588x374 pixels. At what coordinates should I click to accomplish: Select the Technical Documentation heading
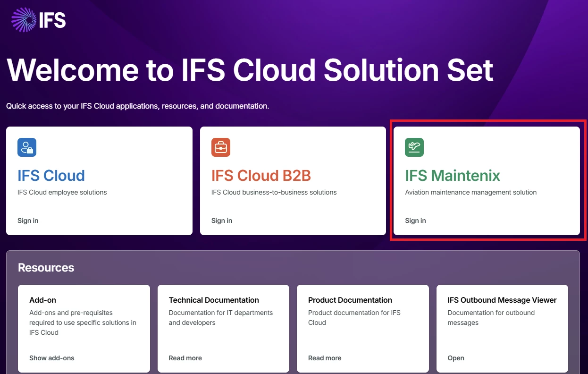pyautogui.click(x=214, y=300)
